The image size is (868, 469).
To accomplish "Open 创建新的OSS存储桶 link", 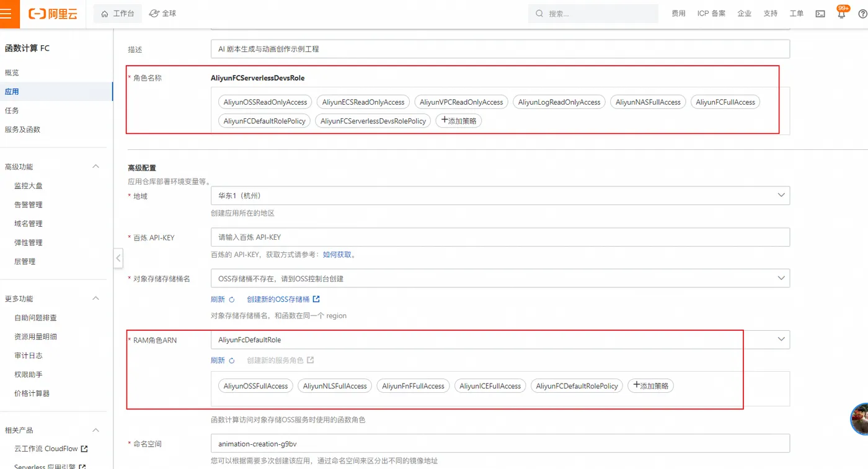I will pyautogui.click(x=278, y=299).
